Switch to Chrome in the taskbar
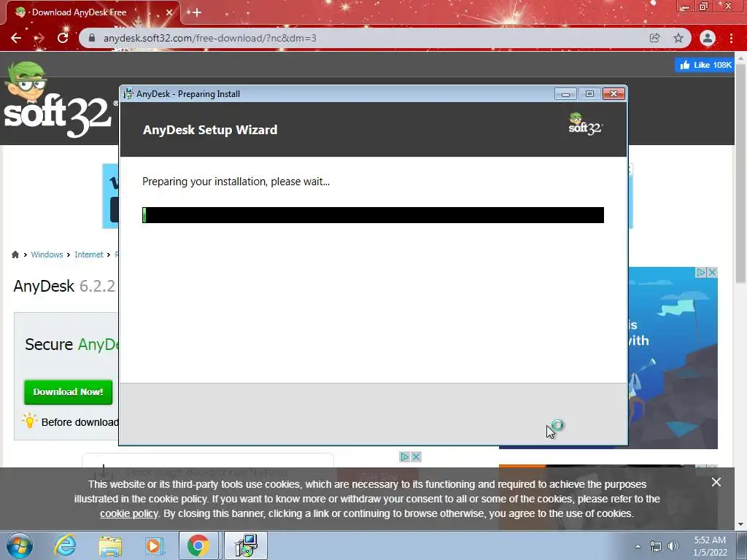The height and width of the screenshot is (560, 747). pyautogui.click(x=198, y=545)
